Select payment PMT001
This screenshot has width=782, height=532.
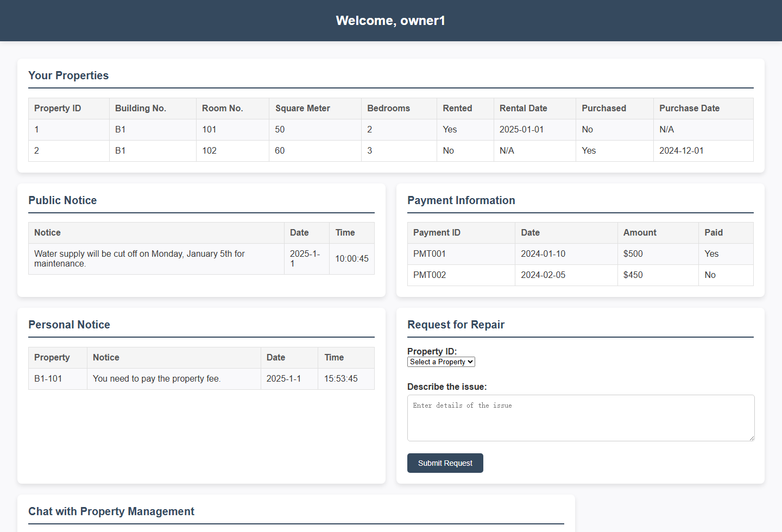461,254
